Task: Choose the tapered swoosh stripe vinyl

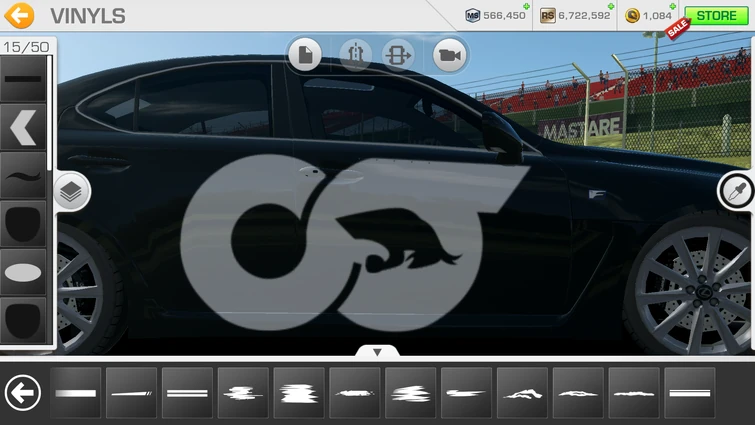Action: (467, 393)
